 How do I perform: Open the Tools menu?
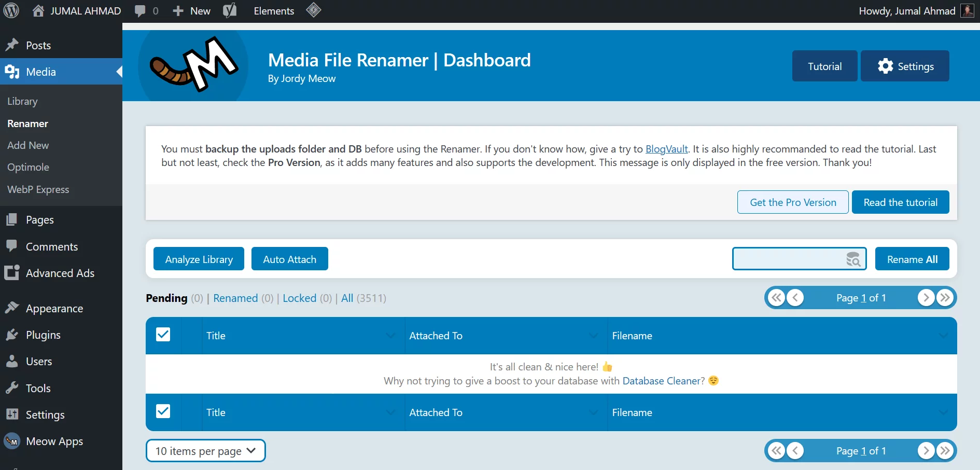point(61,388)
